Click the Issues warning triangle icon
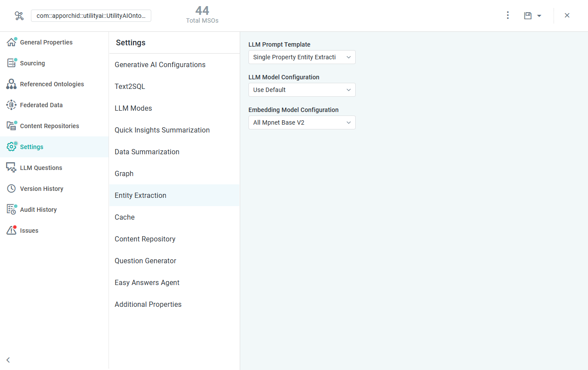 (x=11, y=231)
